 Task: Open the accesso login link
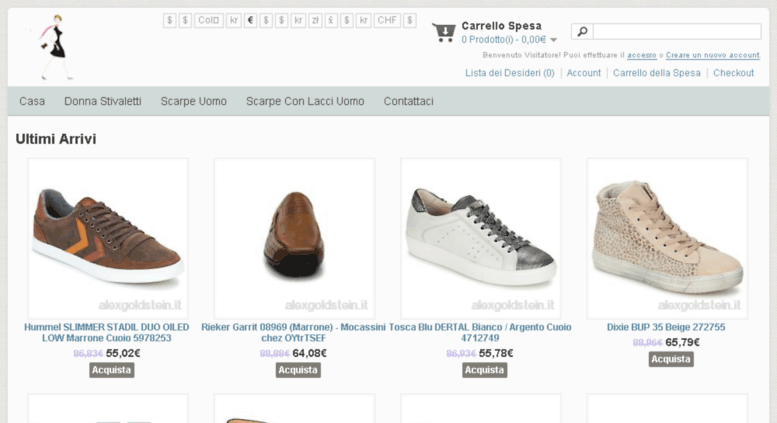pos(642,55)
